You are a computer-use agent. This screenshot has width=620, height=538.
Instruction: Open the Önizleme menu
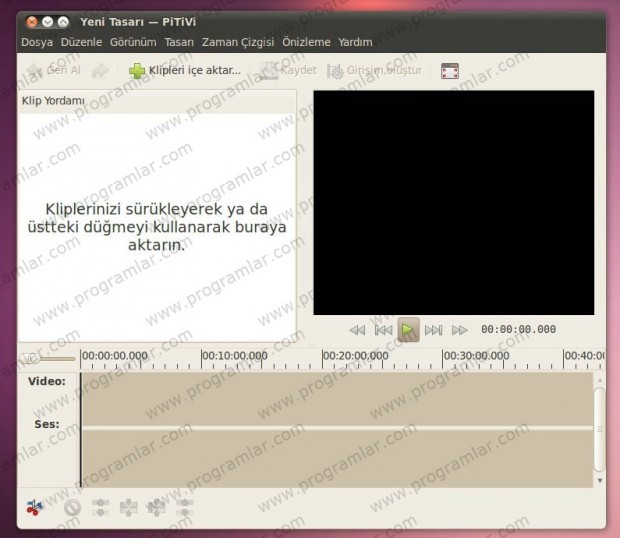click(x=306, y=42)
